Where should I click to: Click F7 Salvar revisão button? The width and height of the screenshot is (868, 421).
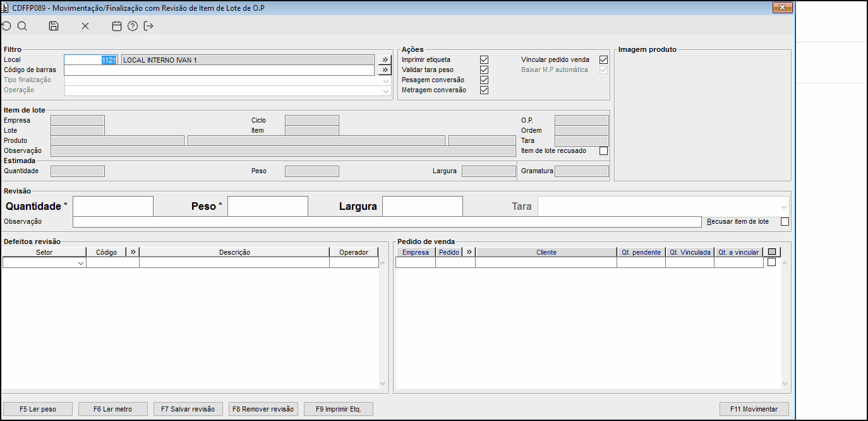click(x=188, y=409)
